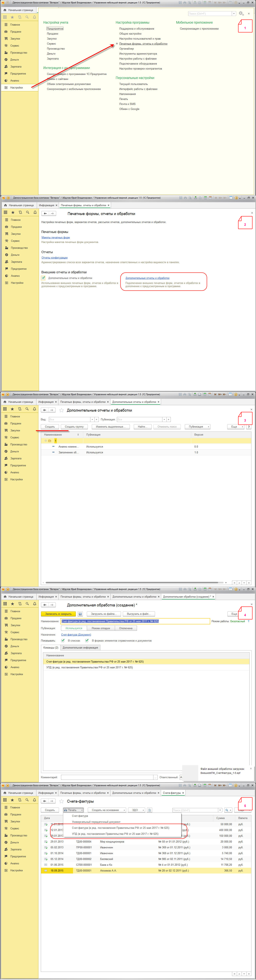Open the Публикация filter dropdown arrow next to Вид

coord(164,419)
